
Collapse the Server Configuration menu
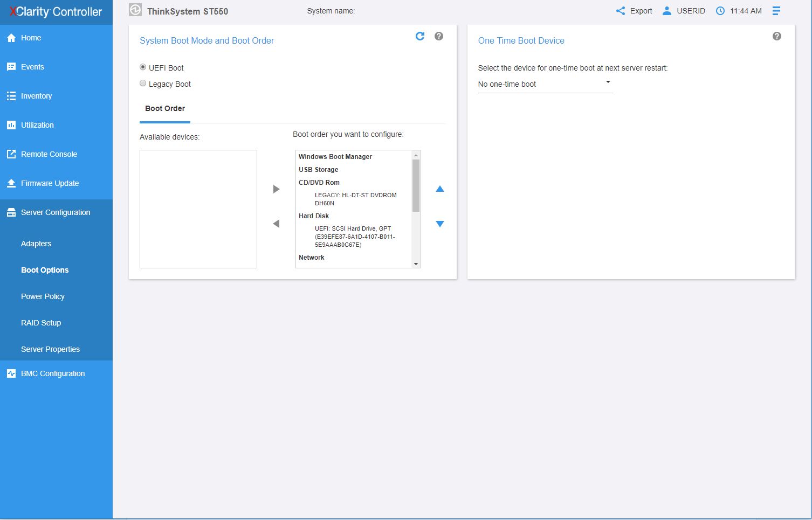point(56,212)
